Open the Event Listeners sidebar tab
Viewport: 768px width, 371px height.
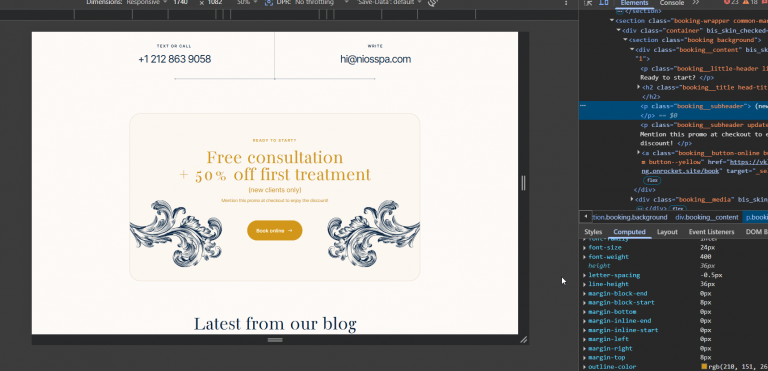pos(711,232)
